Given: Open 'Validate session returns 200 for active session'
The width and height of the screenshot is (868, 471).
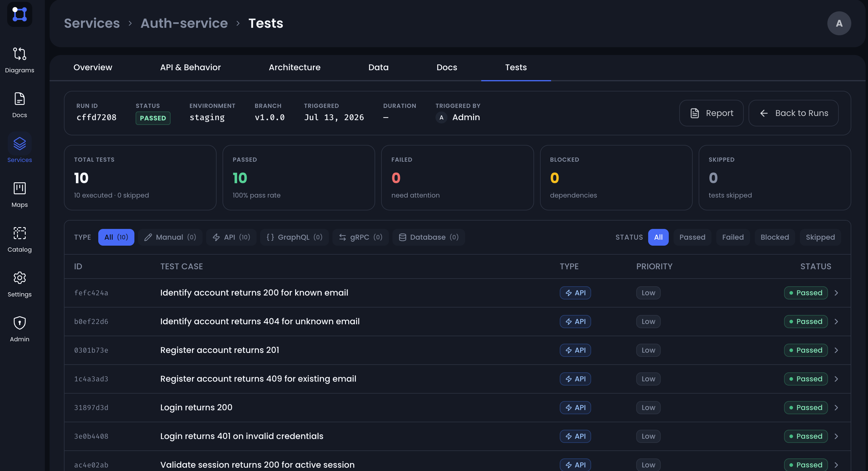Looking at the screenshot, I should click(257, 465).
